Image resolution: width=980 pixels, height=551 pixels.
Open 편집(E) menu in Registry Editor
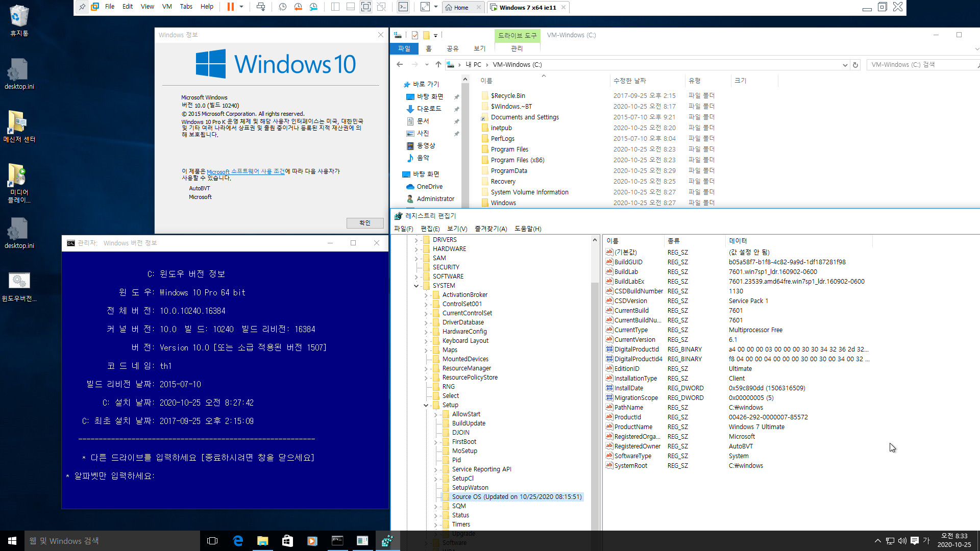pyautogui.click(x=430, y=229)
